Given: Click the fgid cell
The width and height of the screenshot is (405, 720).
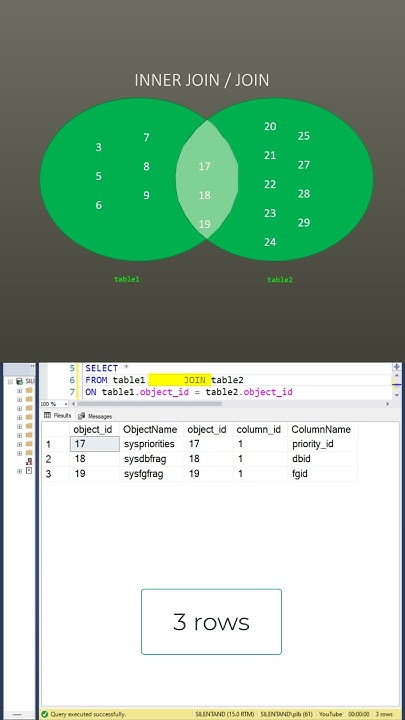Looking at the screenshot, I should coord(322,473).
